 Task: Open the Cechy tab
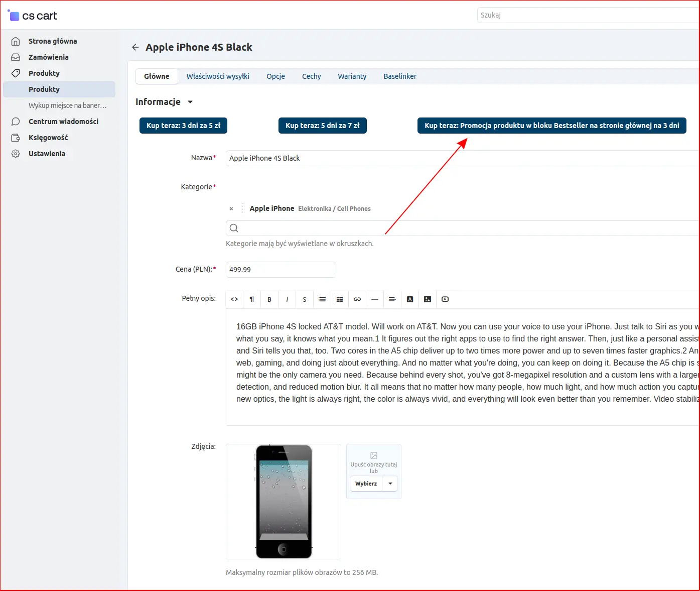click(311, 76)
